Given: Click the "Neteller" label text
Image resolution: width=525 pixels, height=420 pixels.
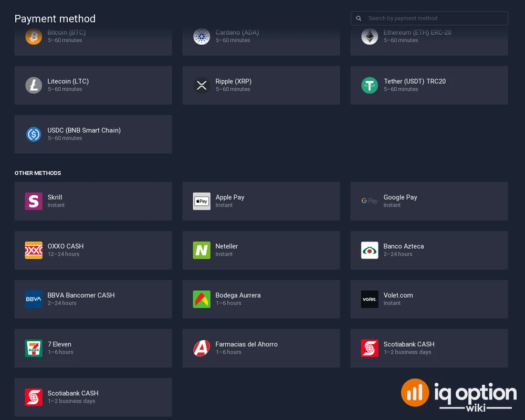Looking at the screenshot, I should point(227,246).
